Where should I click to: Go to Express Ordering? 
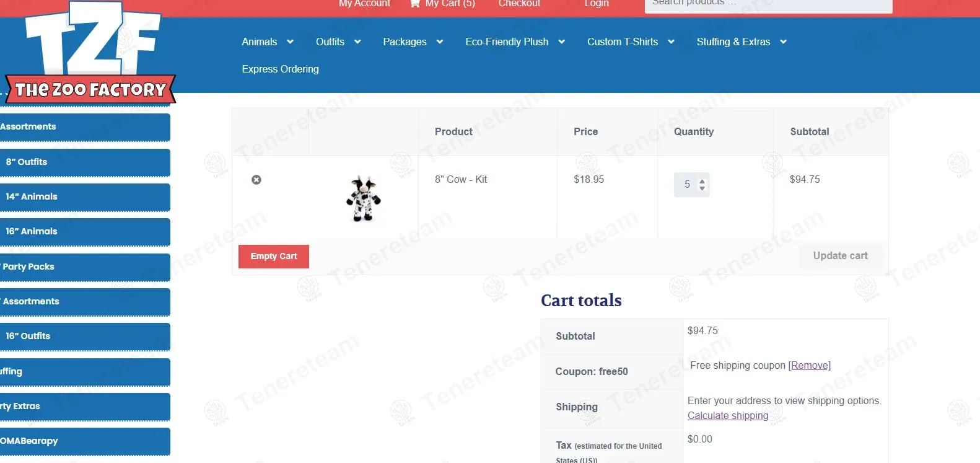pyautogui.click(x=280, y=69)
